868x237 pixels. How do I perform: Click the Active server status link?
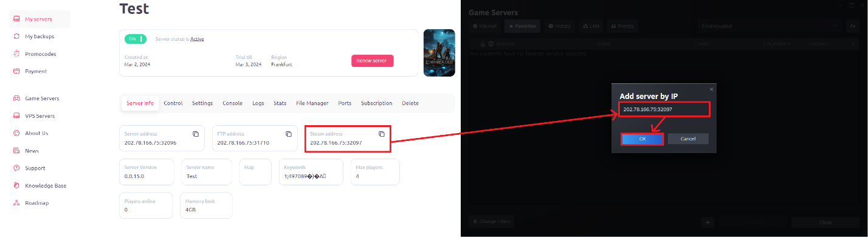pos(197,39)
